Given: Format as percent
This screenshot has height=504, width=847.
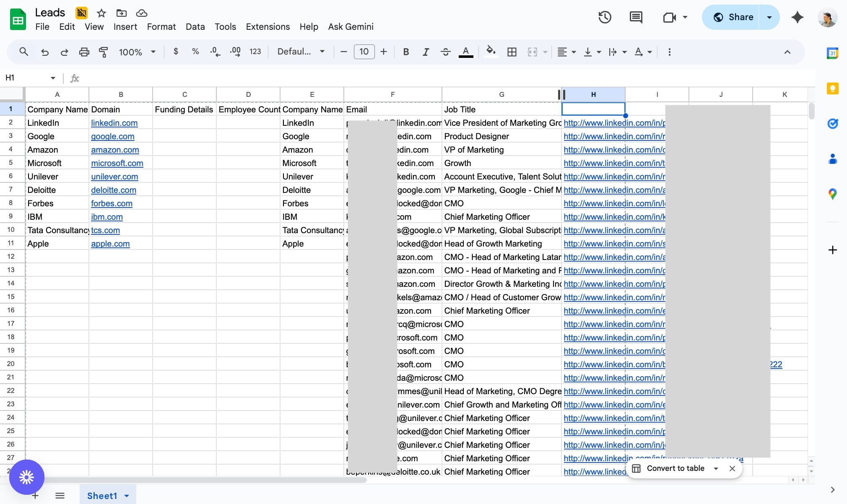Looking at the screenshot, I should point(195,52).
